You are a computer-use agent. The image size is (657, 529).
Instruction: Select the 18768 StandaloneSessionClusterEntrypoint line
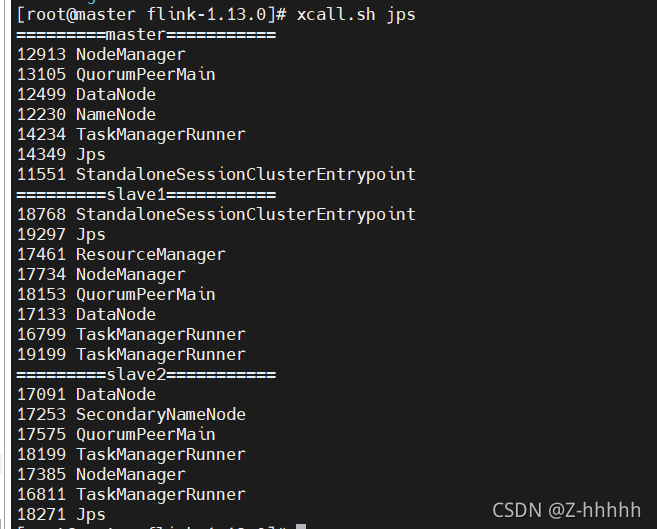216,215
